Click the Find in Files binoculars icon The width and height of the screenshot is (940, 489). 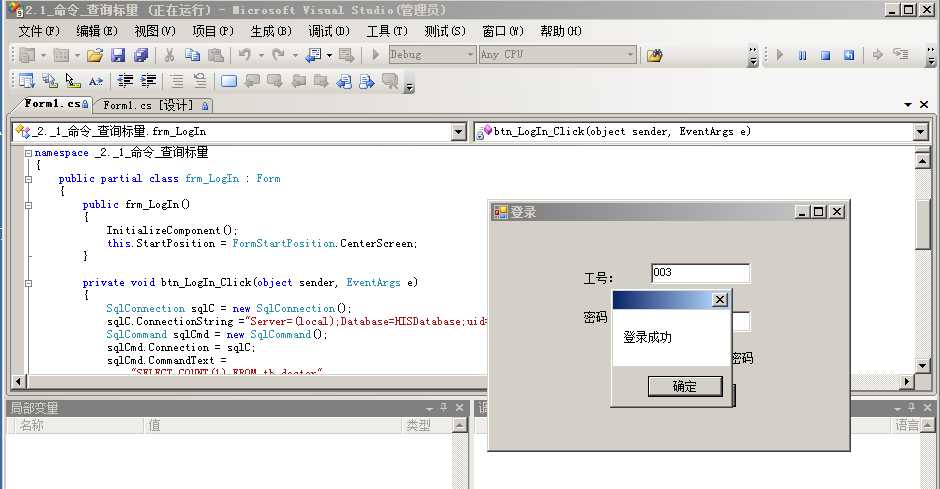click(x=655, y=55)
